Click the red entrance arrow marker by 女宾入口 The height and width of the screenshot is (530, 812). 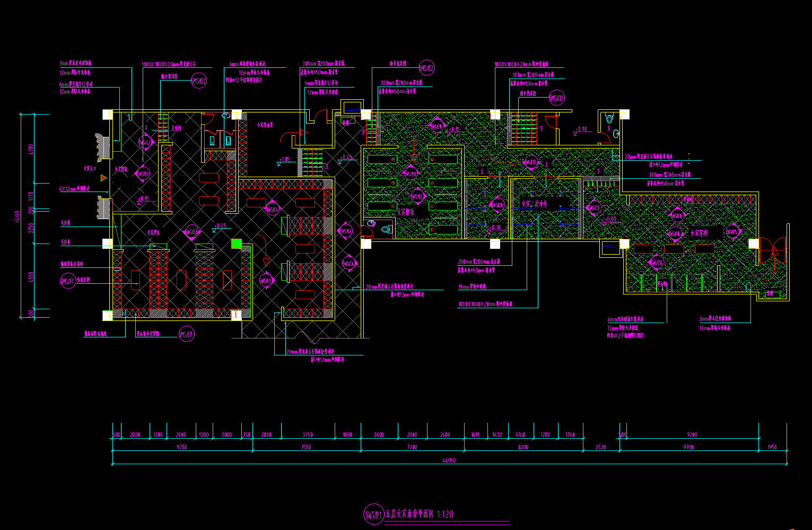[x=104, y=178]
